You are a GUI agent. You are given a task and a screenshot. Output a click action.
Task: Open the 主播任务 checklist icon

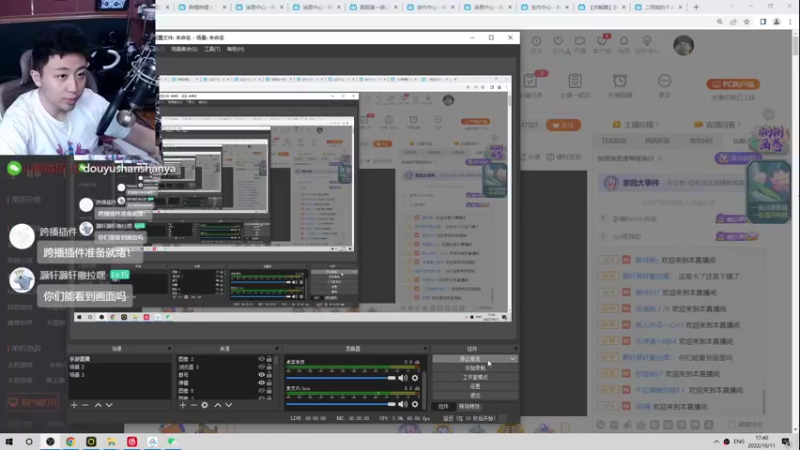click(530, 81)
